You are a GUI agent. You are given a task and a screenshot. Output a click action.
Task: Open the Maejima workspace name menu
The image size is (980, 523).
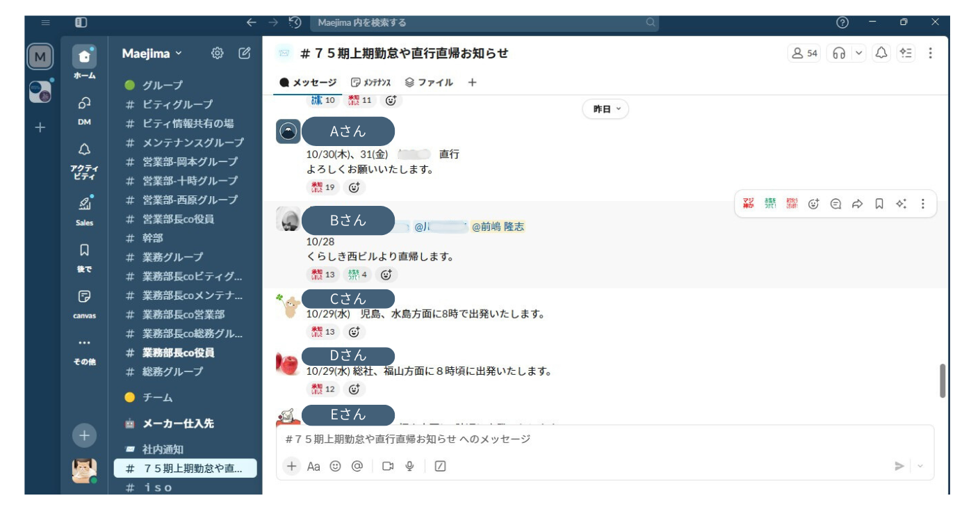click(152, 53)
